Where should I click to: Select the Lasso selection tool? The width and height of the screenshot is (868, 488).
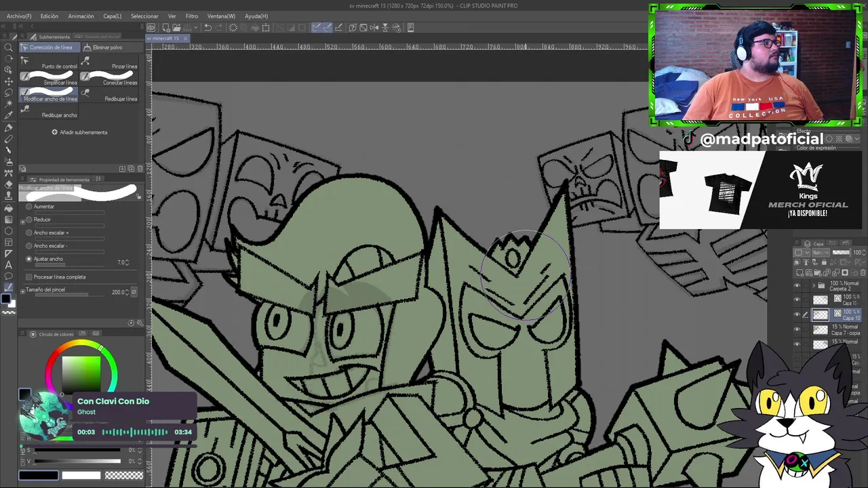(9, 93)
